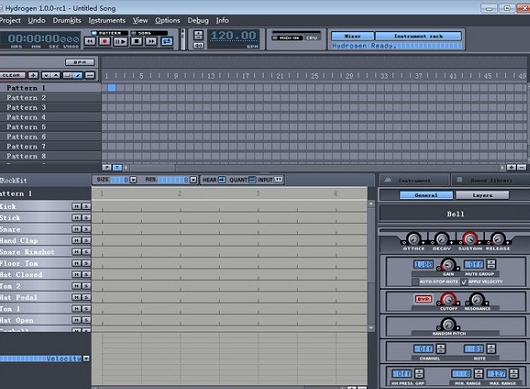Image resolution: width=530 pixels, height=389 pixels.
Task: Open the Debug menu
Action: click(198, 21)
